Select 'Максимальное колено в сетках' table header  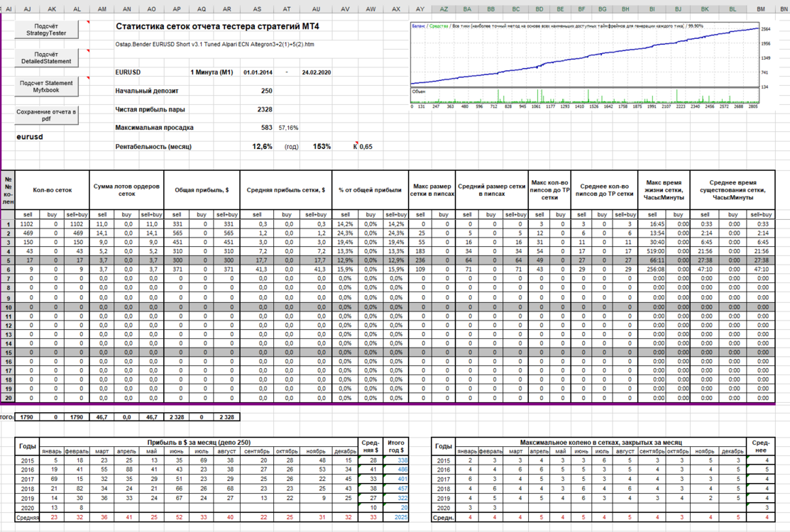(x=601, y=443)
